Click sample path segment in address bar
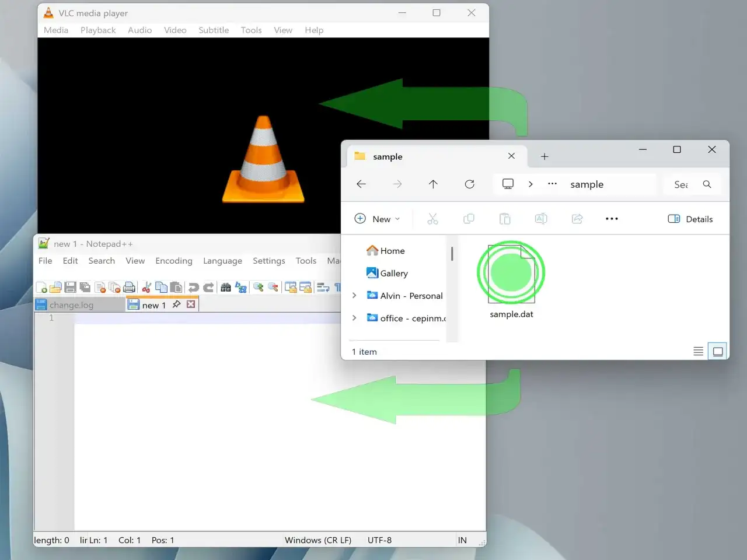The width and height of the screenshot is (747, 560). pyautogui.click(x=587, y=184)
